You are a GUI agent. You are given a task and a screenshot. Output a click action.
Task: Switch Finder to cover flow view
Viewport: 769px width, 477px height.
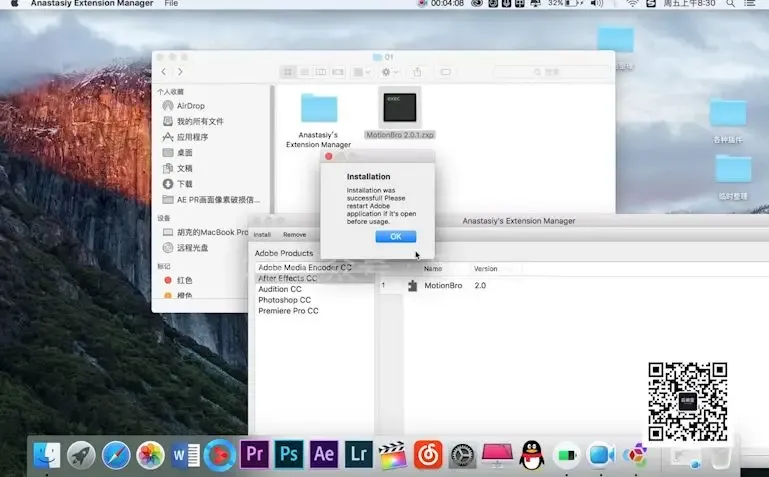(x=338, y=72)
